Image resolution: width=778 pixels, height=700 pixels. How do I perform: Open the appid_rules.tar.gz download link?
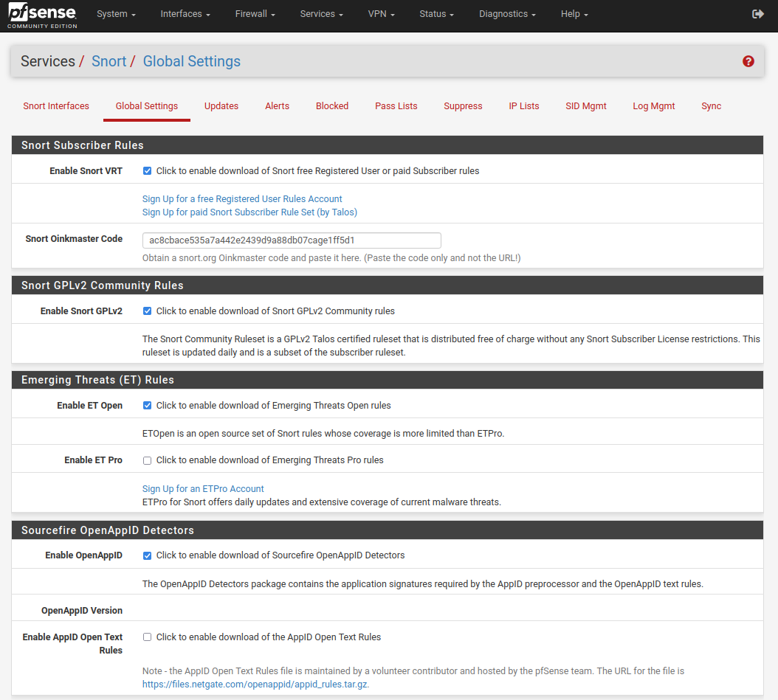(x=254, y=684)
